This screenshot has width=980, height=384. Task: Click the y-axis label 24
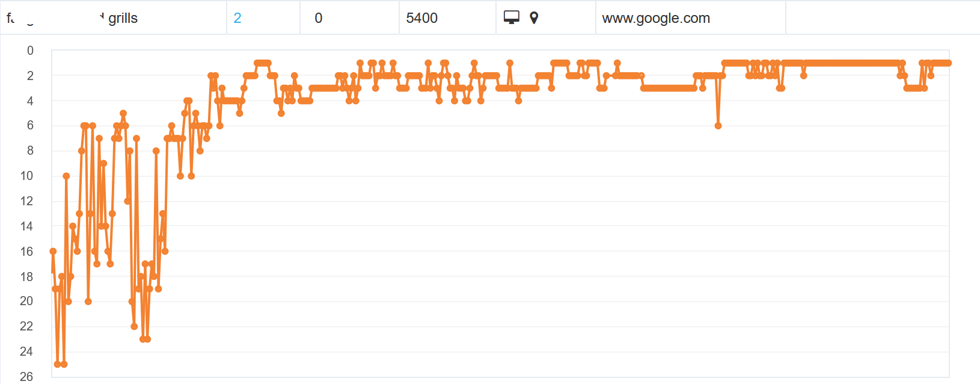[x=26, y=351]
